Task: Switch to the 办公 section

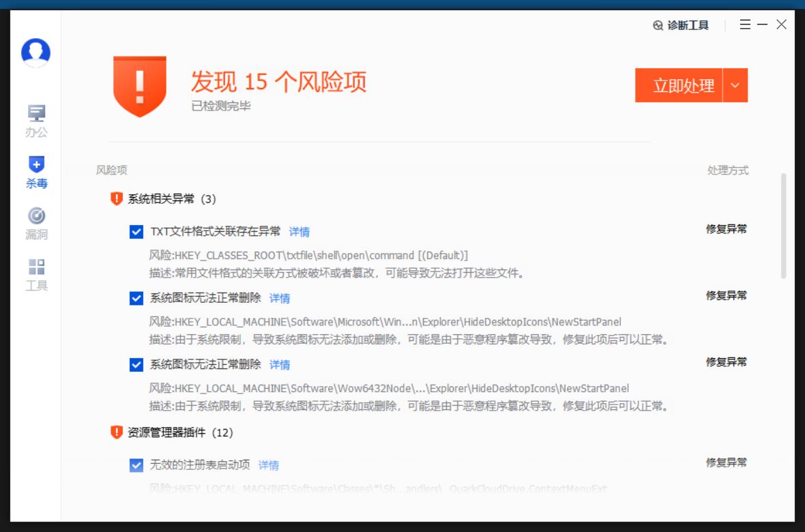Action: point(36,121)
